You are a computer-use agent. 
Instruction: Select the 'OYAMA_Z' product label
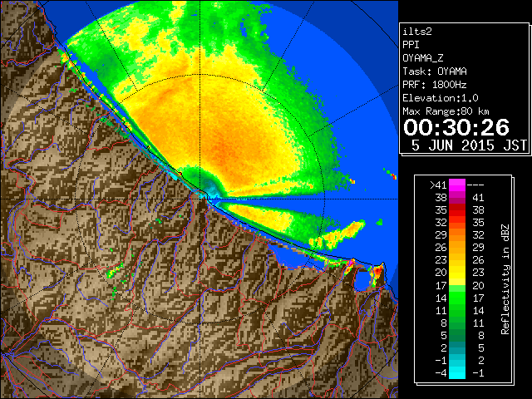point(423,58)
